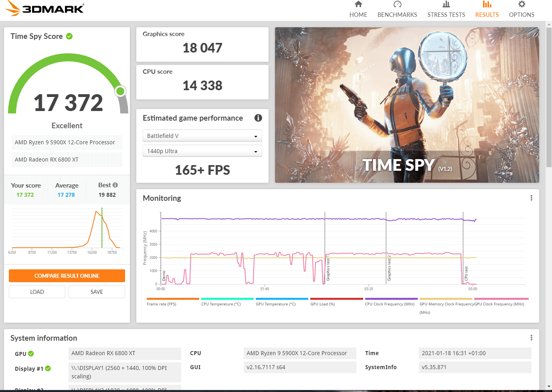Toggle CPU Clock Frequency legend swatch
The width and height of the screenshot is (552, 392).
coord(391,299)
